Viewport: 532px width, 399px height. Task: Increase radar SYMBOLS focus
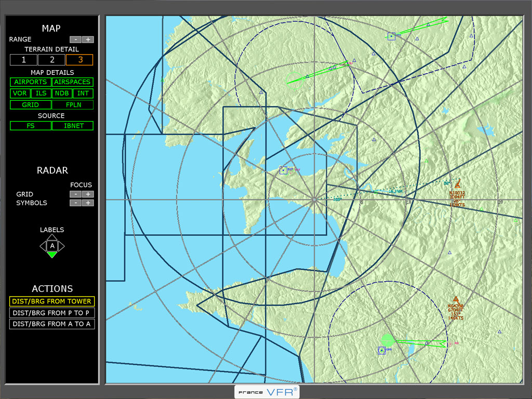[x=88, y=203]
